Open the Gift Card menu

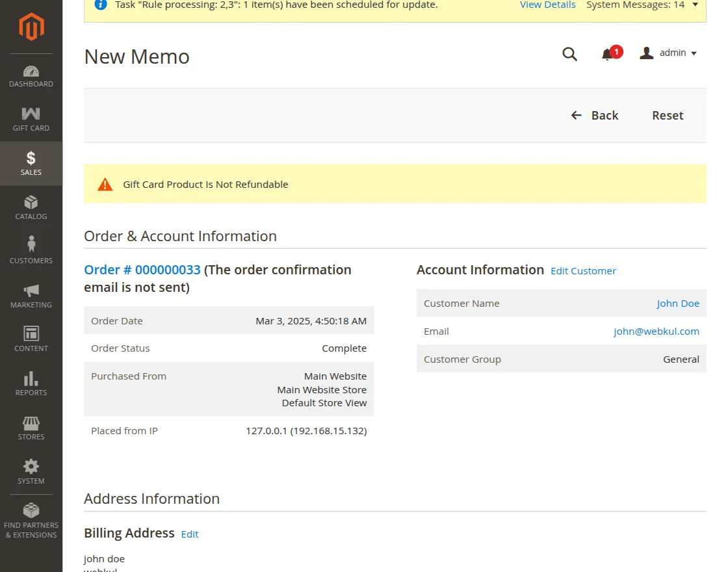(31, 120)
